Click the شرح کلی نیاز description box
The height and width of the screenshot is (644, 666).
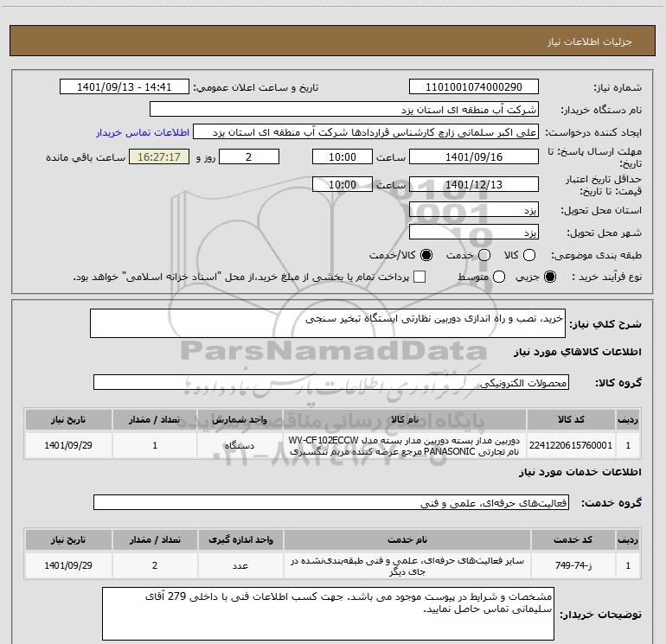pyautogui.click(x=328, y=323)
